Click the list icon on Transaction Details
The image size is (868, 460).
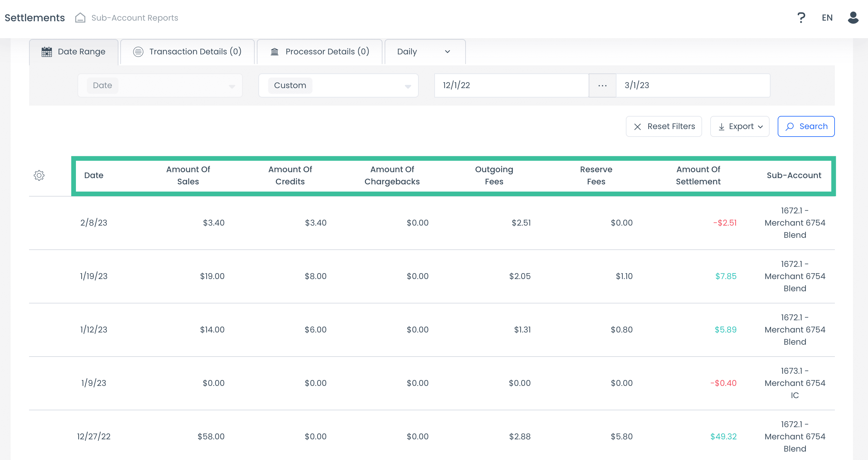pyautogui.click(x=138, y=52)
